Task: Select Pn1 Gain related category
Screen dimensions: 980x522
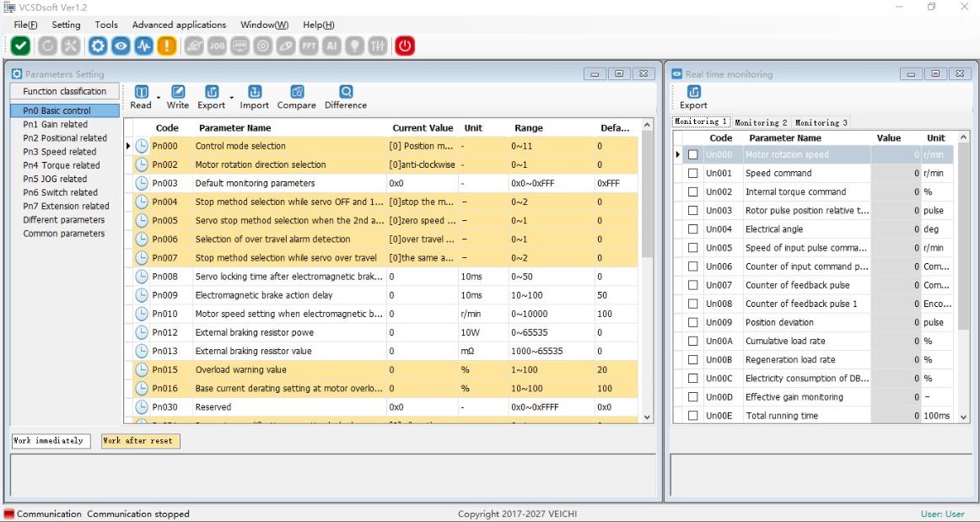Action: 55,125
